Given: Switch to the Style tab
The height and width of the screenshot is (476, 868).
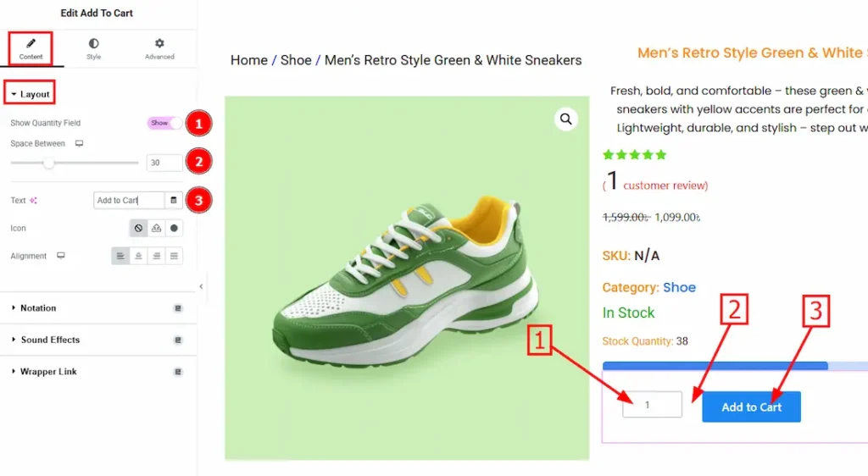Looking at the screenshot, I should pyautogui.click(x=93, y=48).
